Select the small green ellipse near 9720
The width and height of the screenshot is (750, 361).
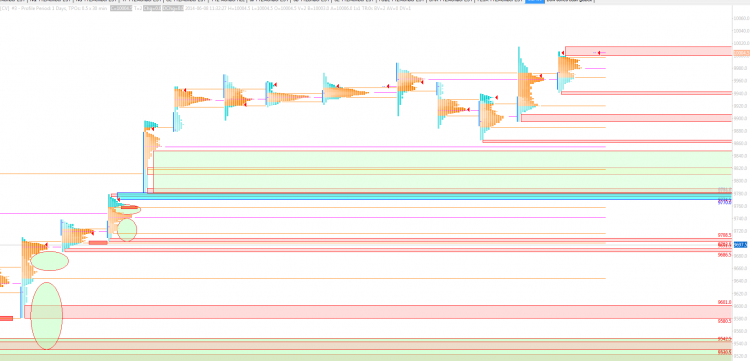click(127, 230)
